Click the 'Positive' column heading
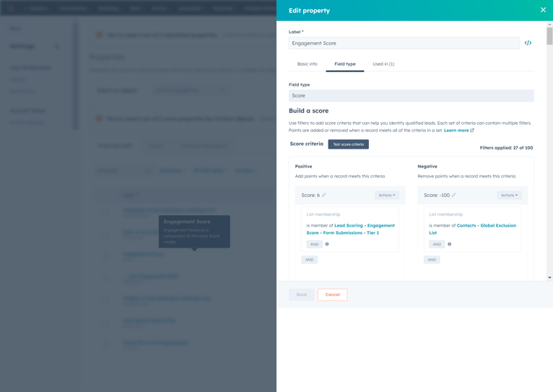 coord(303,166)
